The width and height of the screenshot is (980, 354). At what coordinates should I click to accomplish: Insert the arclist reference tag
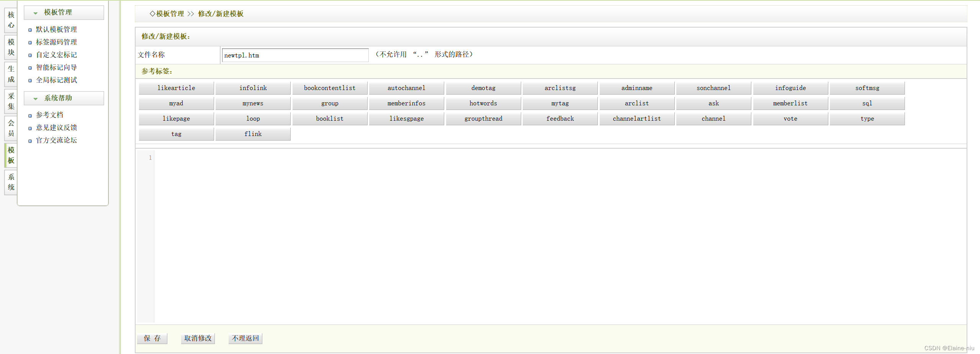(x=637, y=103)
